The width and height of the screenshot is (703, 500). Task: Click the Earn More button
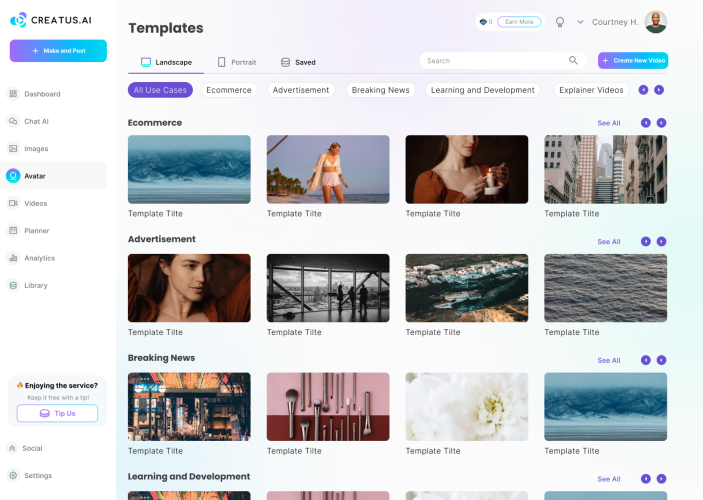(519, 22)
